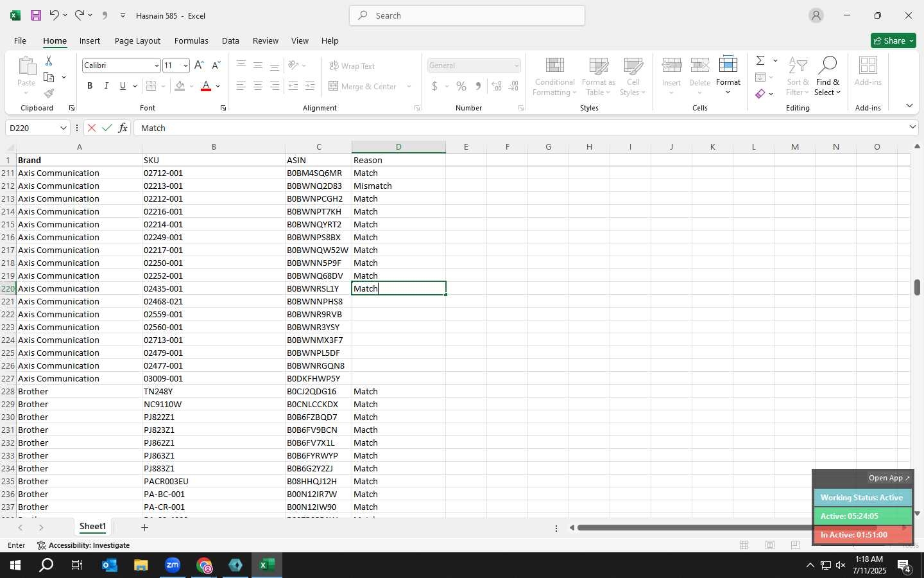Open Format as Table gallery

pos(599,77)
